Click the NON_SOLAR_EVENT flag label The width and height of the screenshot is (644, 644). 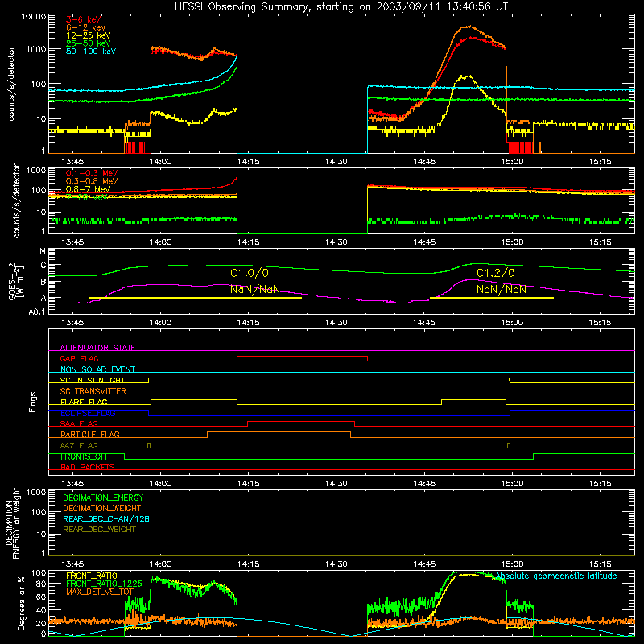(97, 369)
